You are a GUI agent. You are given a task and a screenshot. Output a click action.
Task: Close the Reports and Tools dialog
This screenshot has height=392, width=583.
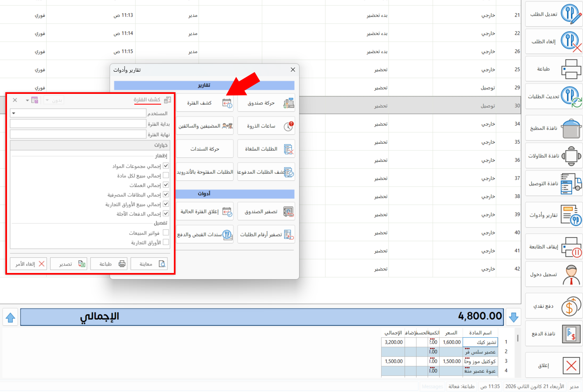293,70
